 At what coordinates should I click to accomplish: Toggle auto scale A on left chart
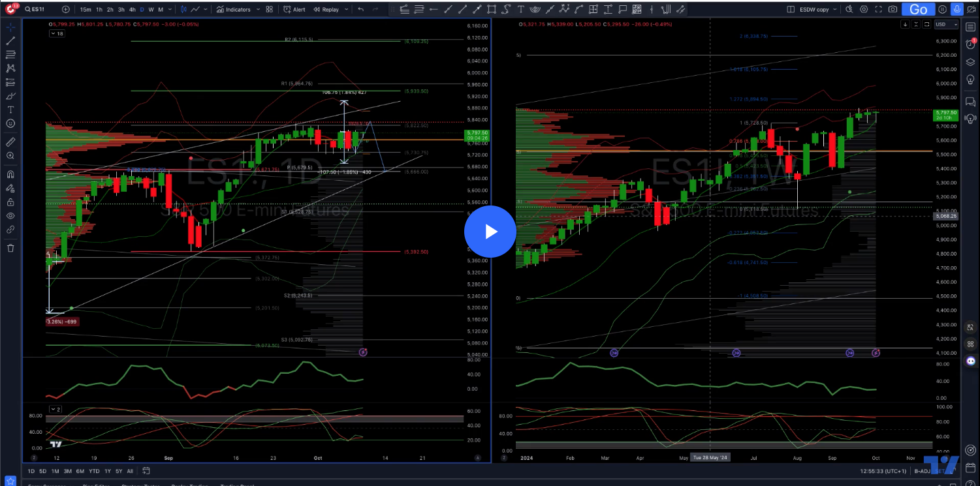pyautogui.click(x=478, y=459)
